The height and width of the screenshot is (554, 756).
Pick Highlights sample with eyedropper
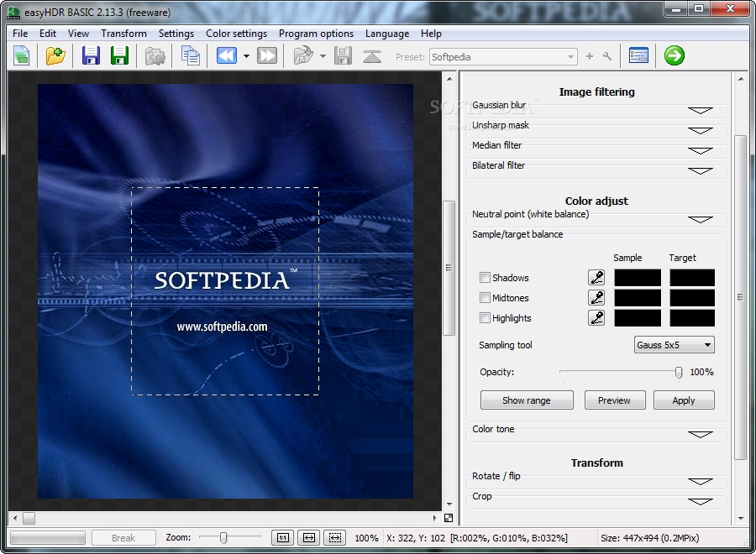[x=596, y=318]
